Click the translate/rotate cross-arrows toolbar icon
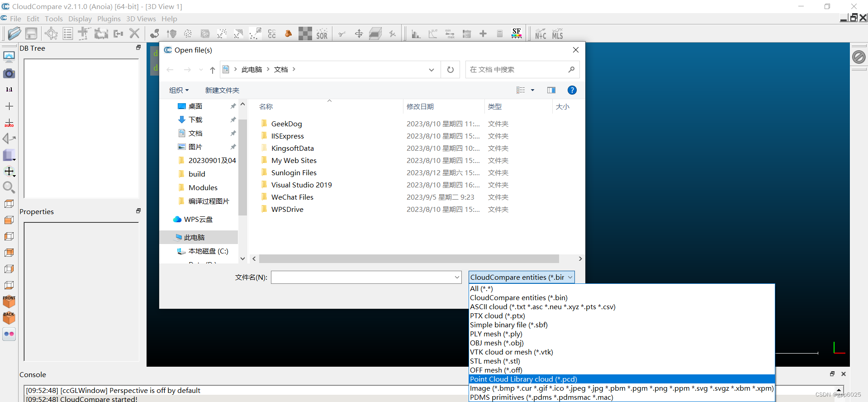 tap(359, 33)
